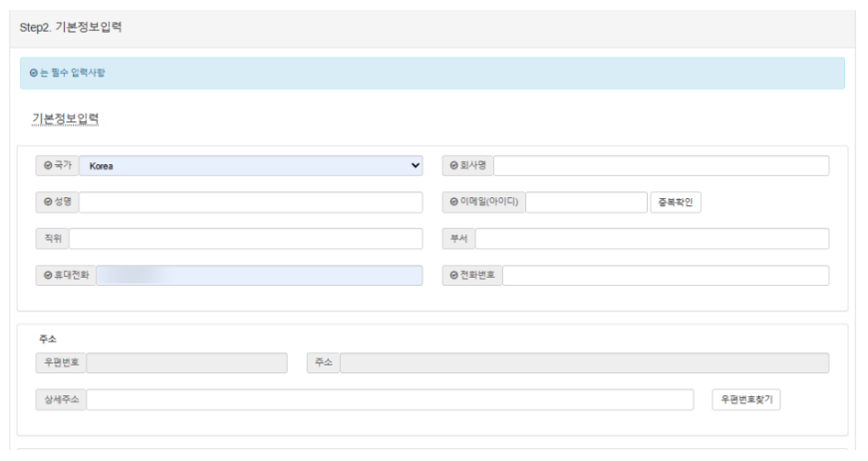This screenshot has height=461, width=868.
Task: Focus the 상세주소 text field
Action: click(391, 399)
